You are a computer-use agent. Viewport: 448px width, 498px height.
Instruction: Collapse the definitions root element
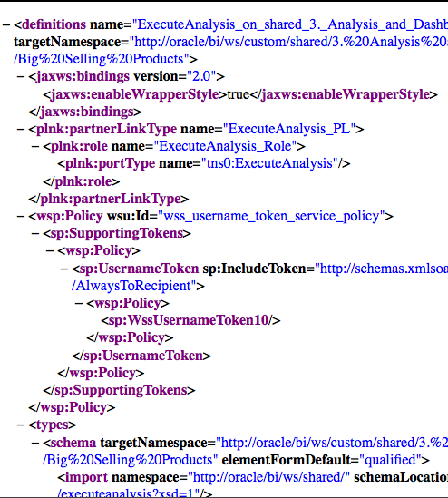[6, 24]
